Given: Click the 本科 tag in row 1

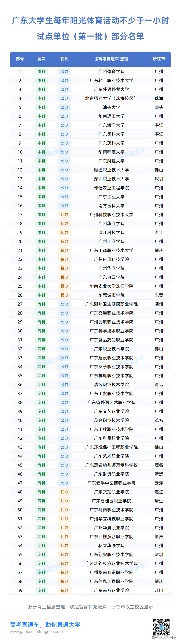Looking at the screenshot, I should pos(41,72).
